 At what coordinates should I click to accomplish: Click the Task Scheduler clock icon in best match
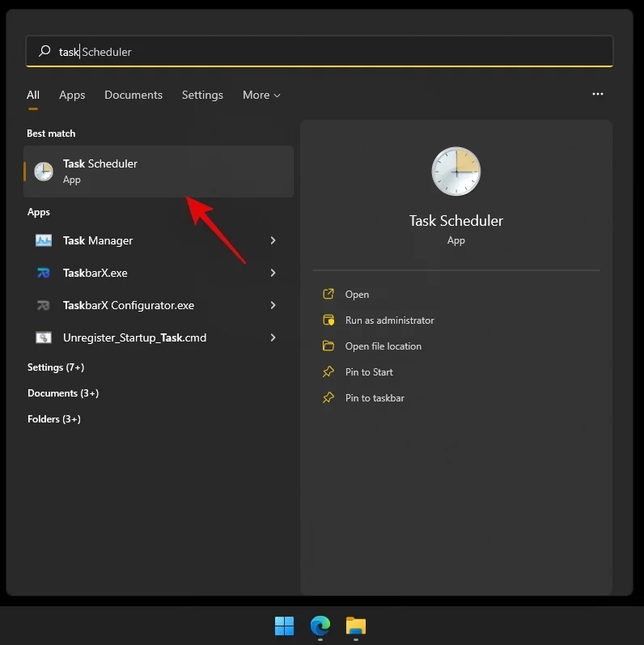(x=44, y=172)
